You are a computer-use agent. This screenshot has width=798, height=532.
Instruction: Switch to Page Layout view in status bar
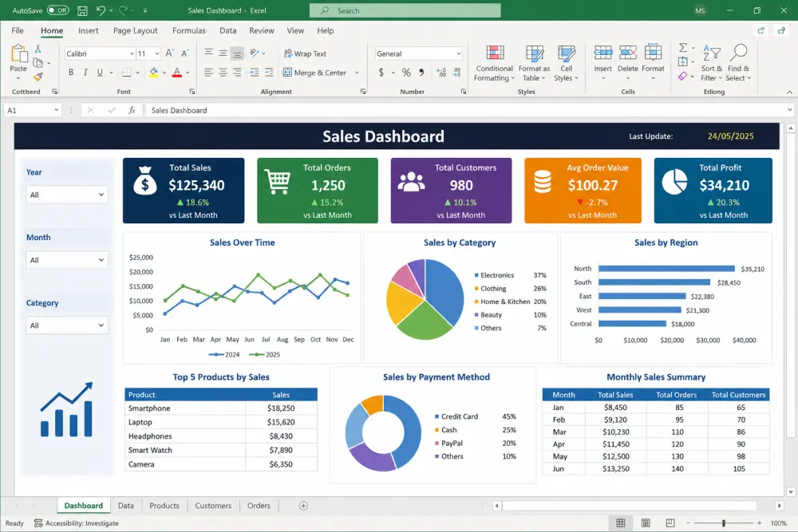(646, 523)
